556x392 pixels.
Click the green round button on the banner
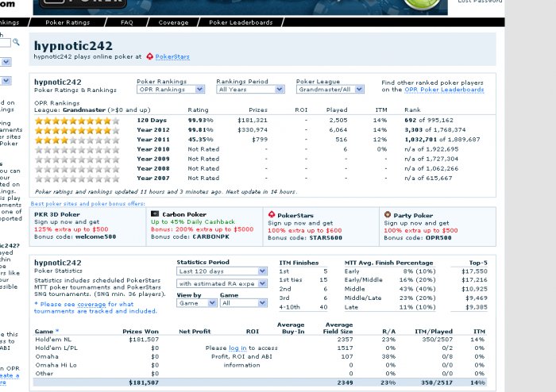tap(422, 3)
